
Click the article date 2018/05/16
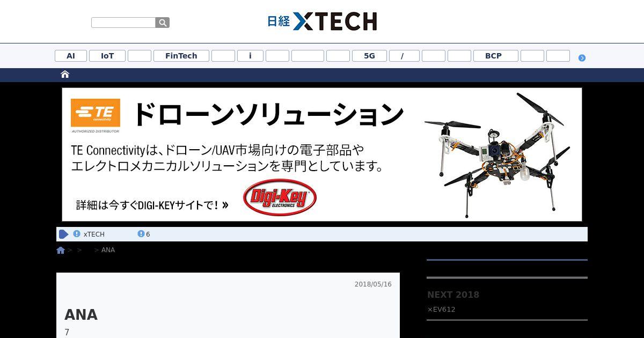pyautogui.click(x=373, y=284)
